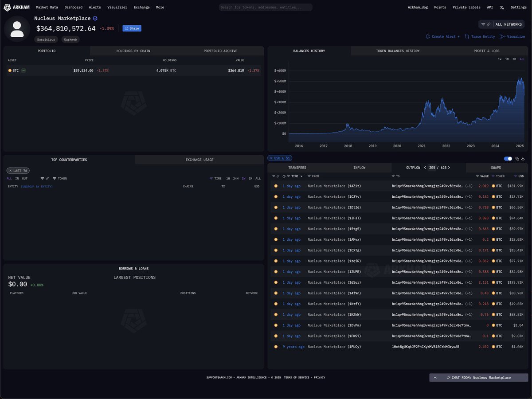Click the verified badge beside Nucleus Marketplace
This screenshot has width=532, height=399.
[x=95, y=19]
